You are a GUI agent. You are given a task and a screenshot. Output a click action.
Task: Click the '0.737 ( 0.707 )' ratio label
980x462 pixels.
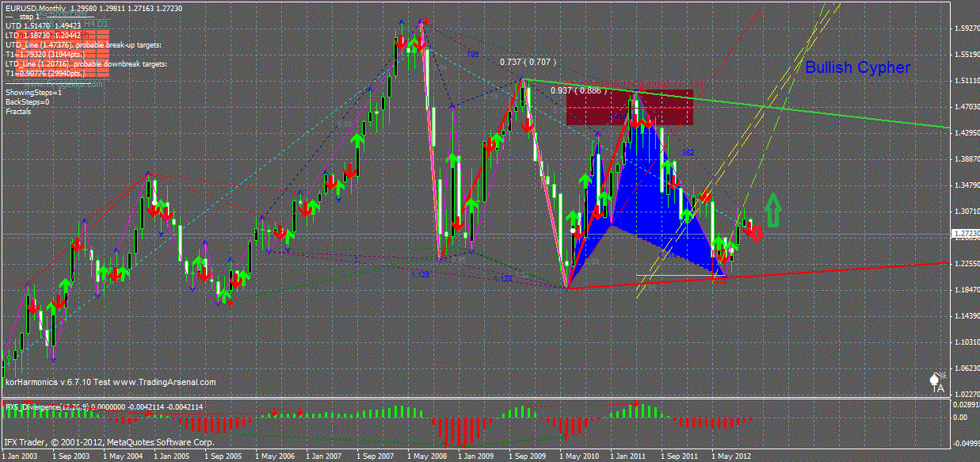click(x=528, y=62)
